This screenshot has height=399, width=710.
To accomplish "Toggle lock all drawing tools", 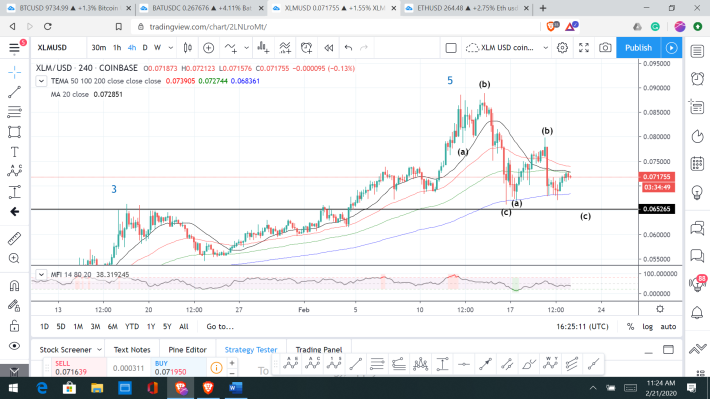I will pyautogui.click(x=14, y=326).
